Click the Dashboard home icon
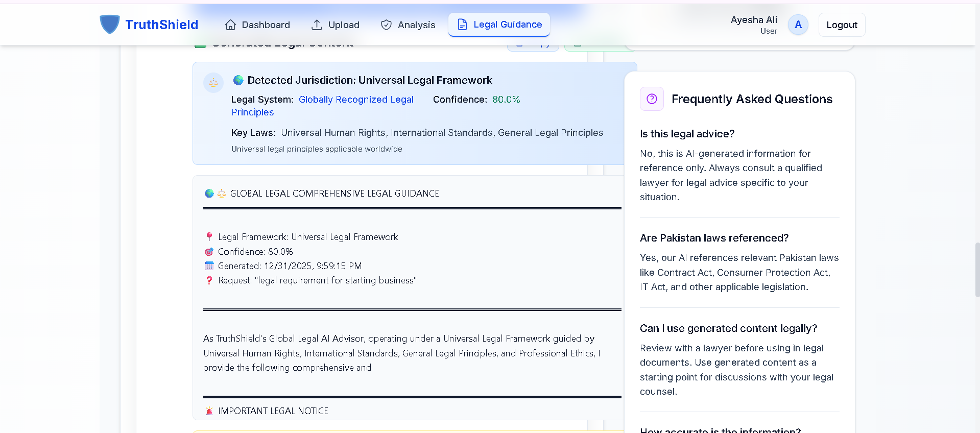Viewport: 980px width, 433px height. coord(231,25)
